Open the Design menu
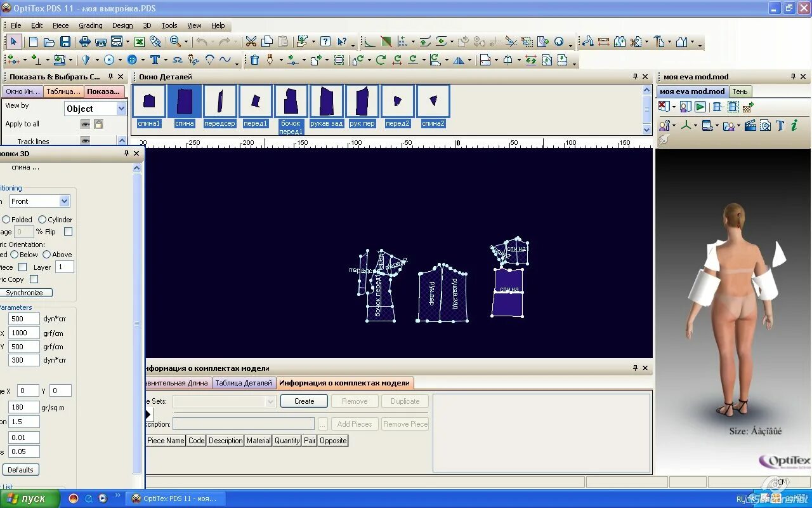 coord(122,25)
